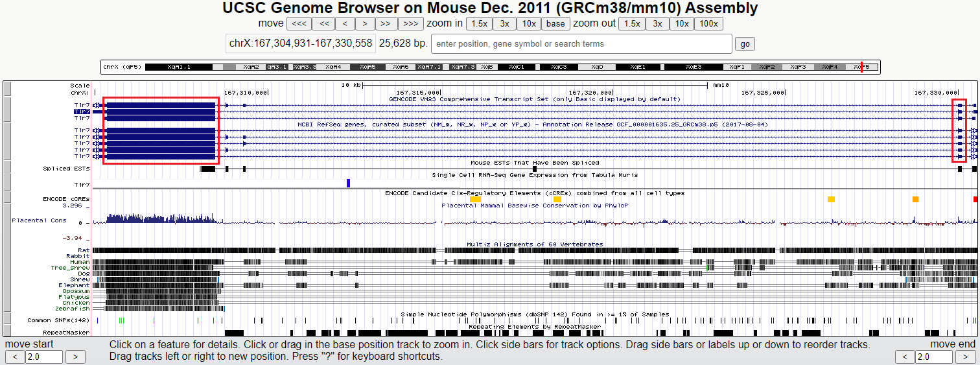Screen dimensions: 980x365
Task: Click the ENCODE cCREs track label
Action: click(66, 198)
